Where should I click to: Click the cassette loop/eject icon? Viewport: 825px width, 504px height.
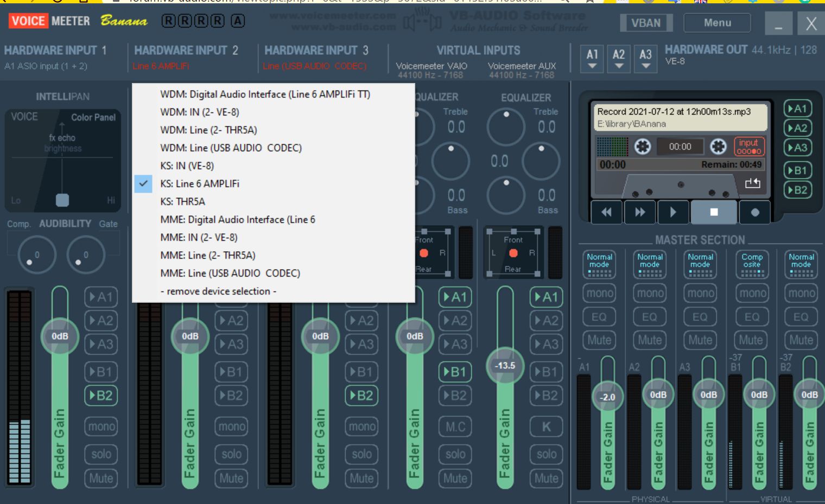(x=752, y=183)
